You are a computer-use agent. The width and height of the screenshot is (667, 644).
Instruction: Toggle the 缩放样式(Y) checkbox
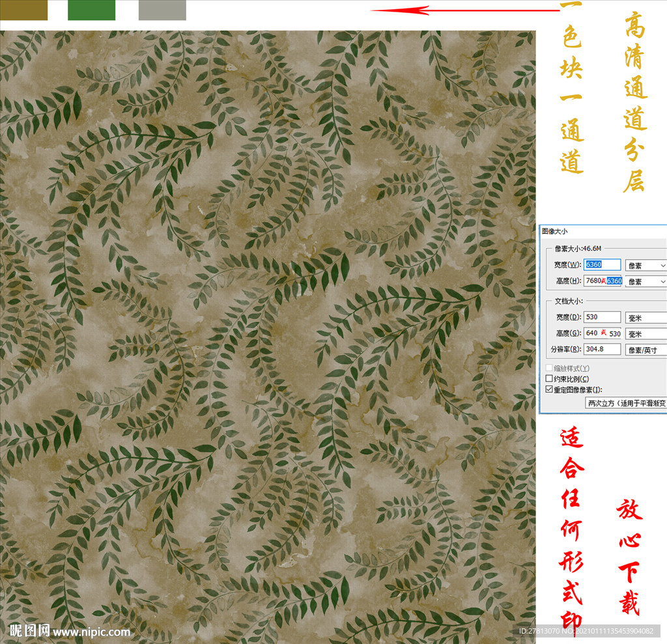549,368
